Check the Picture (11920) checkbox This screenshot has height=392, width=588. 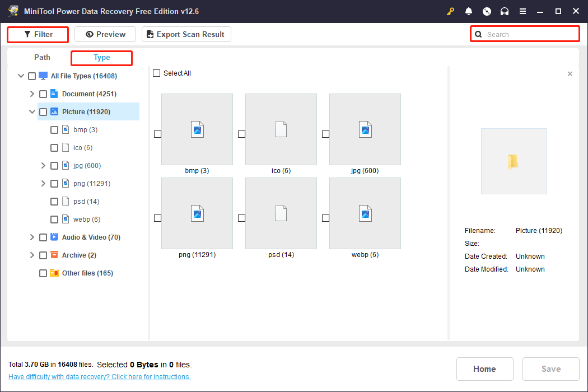43,111
